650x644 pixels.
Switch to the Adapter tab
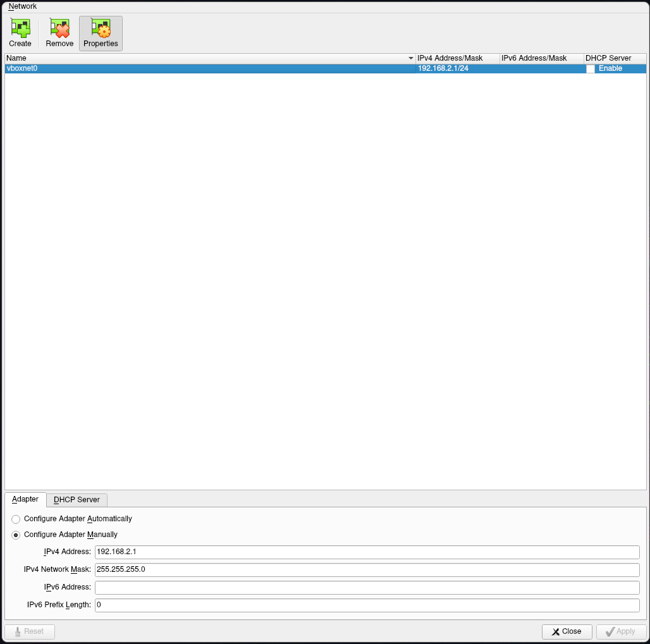coord(25,499)
